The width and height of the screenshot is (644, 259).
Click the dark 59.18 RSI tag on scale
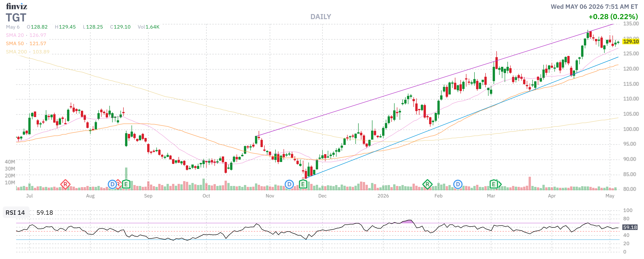click(630, 227)
